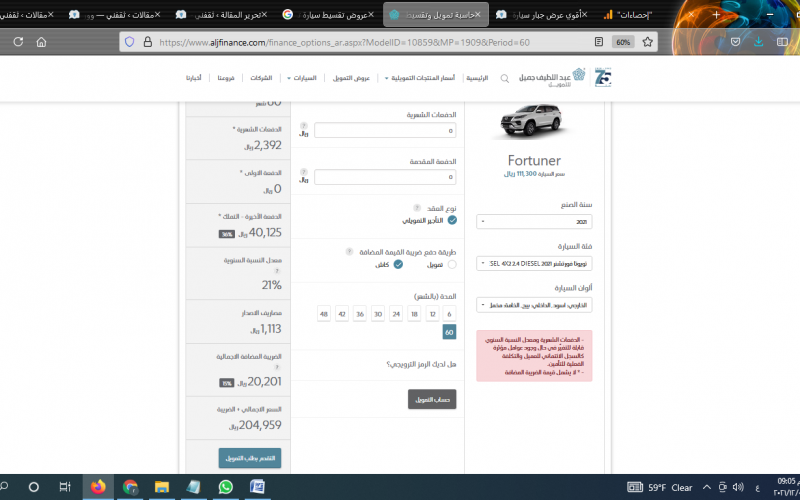This screenshot has height=500, width=800.
Task: Choose the 6 months period
Action: [x=449, y=314]
